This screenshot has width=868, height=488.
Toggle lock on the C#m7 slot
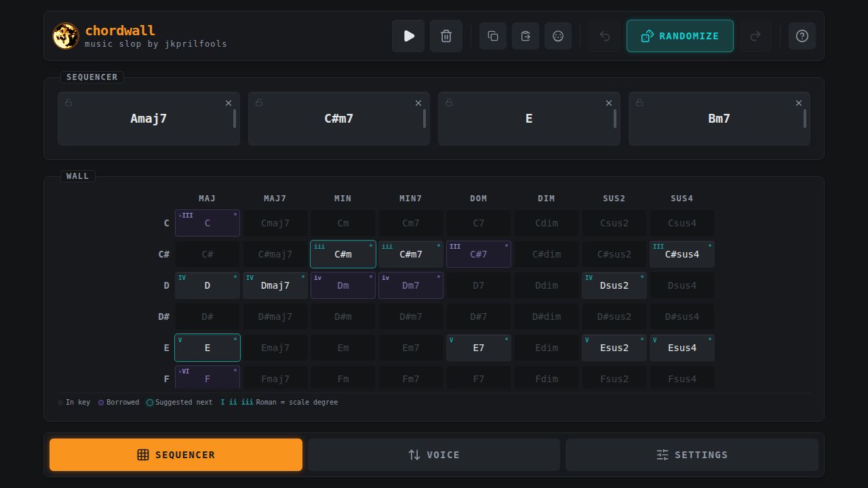click(259, 103)
